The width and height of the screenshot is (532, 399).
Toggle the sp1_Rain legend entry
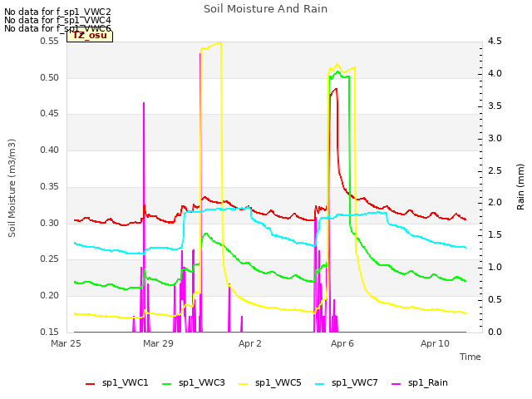tap(420, 383)
